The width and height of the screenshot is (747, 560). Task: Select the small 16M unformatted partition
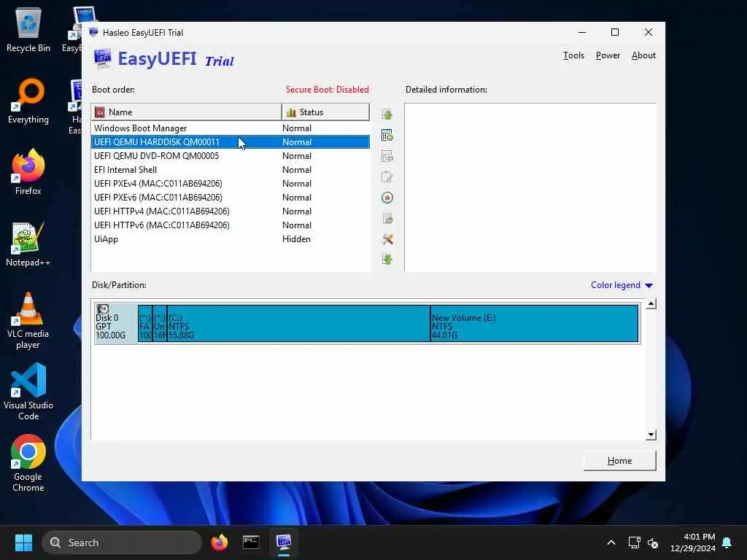160,323
